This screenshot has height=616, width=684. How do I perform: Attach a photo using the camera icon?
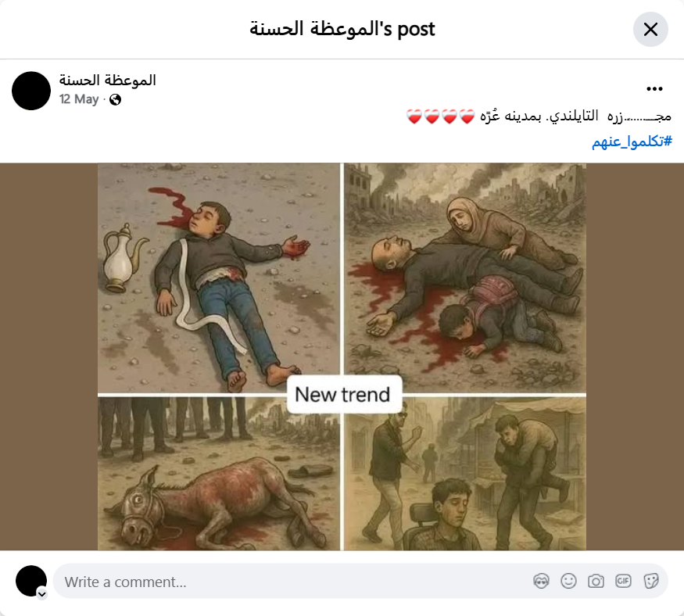pos(596,581)
